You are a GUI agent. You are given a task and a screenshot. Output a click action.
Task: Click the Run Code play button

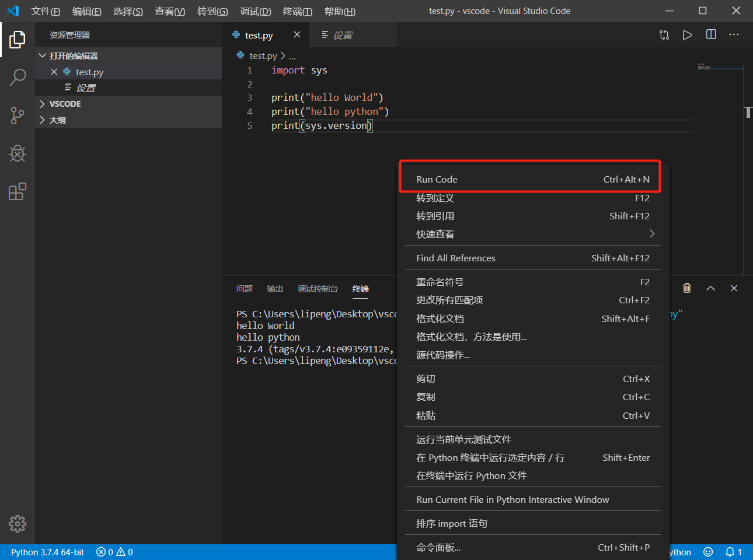[688, 35]
